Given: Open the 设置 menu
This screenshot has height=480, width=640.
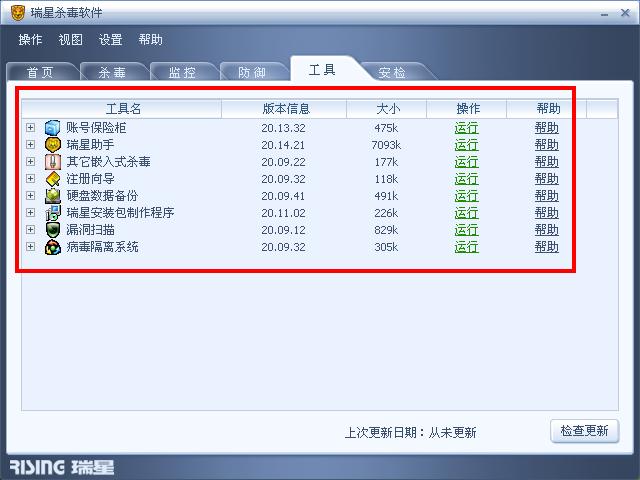Looking at the screenshot, I should (110, 40).
